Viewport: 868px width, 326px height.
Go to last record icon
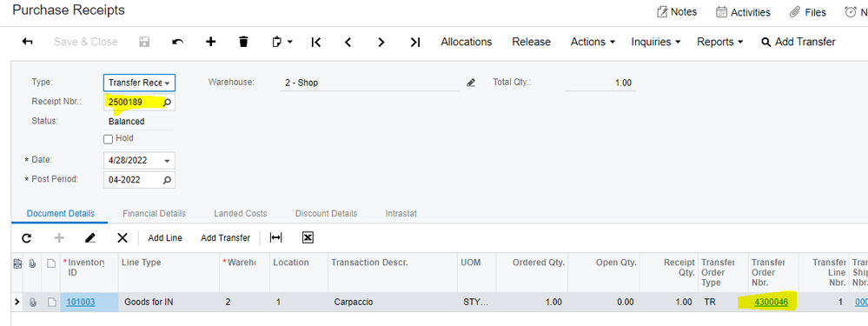[415, 42]
